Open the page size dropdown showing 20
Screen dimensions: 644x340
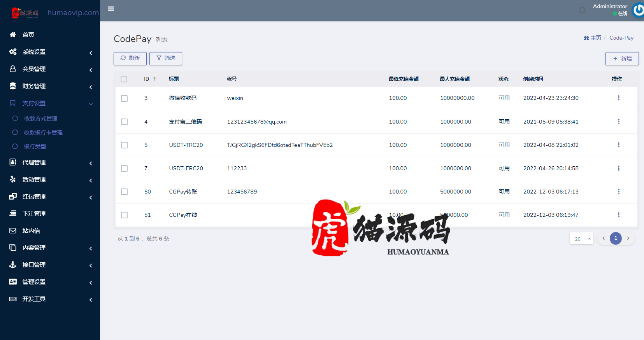(581, 239)
